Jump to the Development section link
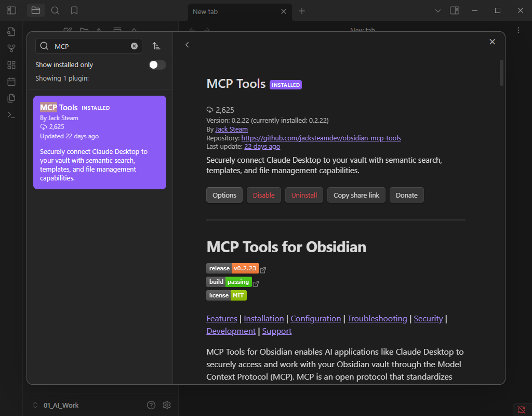 231,331
